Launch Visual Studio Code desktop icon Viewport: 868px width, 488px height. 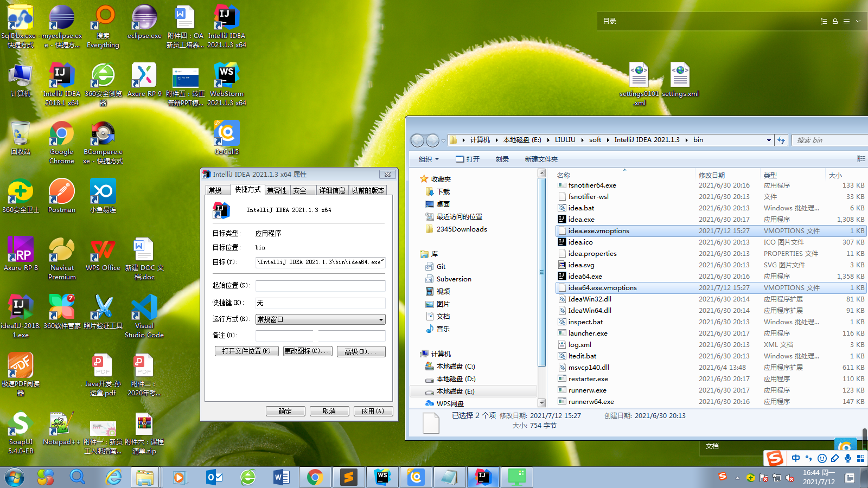144,316
